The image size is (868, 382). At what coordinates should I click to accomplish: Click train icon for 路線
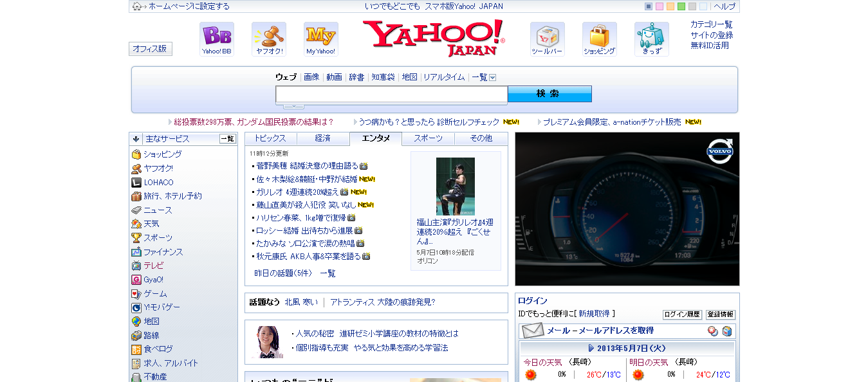point(136,336)
